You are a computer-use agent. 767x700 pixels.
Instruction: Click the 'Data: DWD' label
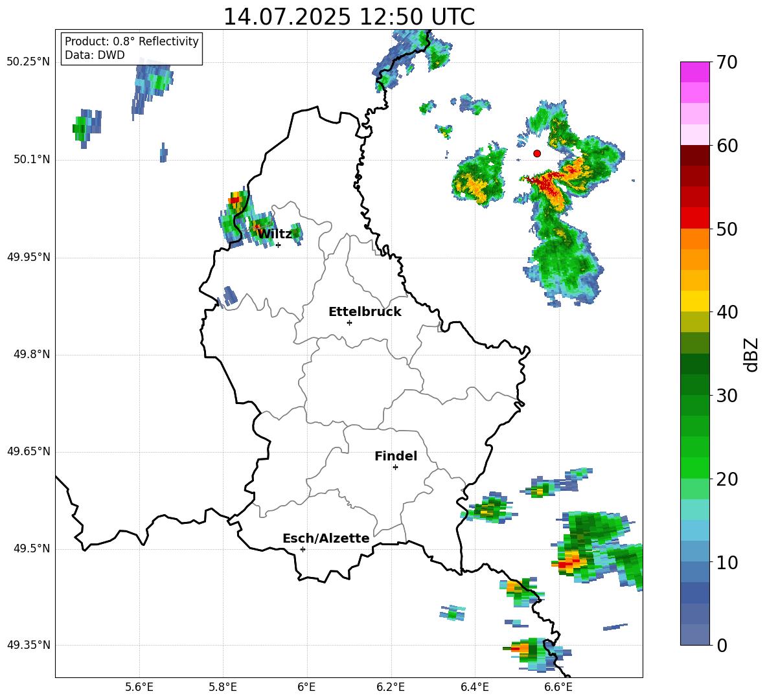[x=95, y=55]
